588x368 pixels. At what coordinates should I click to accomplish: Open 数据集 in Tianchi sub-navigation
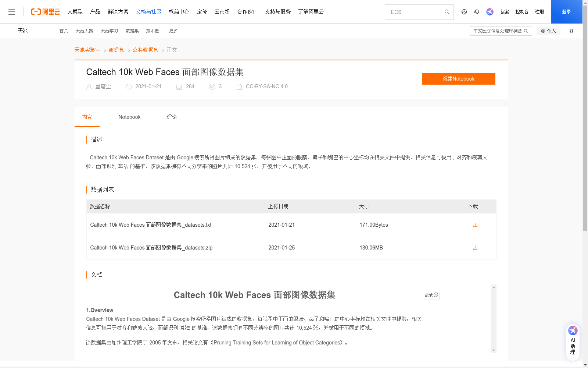(132, 31)
